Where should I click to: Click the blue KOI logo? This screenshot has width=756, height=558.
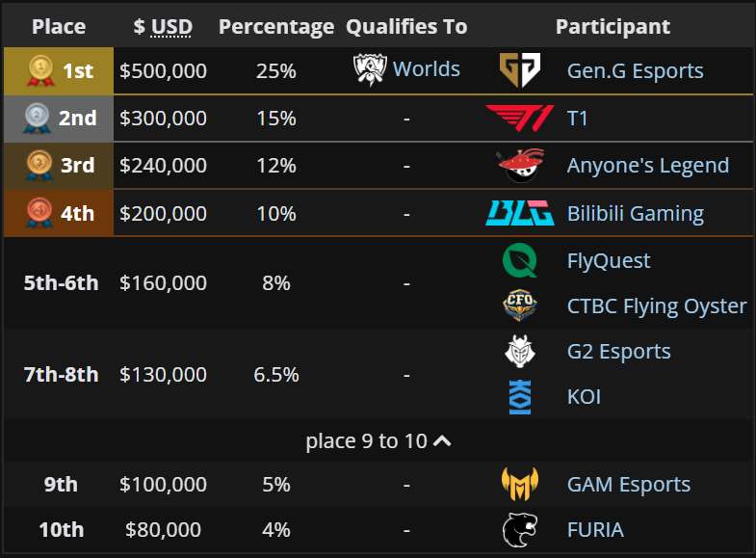click(x=520, y=397)
